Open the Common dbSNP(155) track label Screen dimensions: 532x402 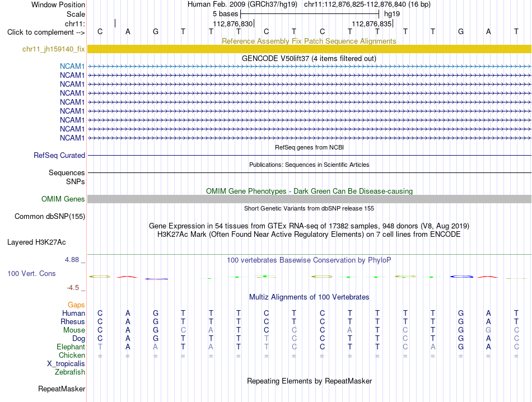pos(49,217)
